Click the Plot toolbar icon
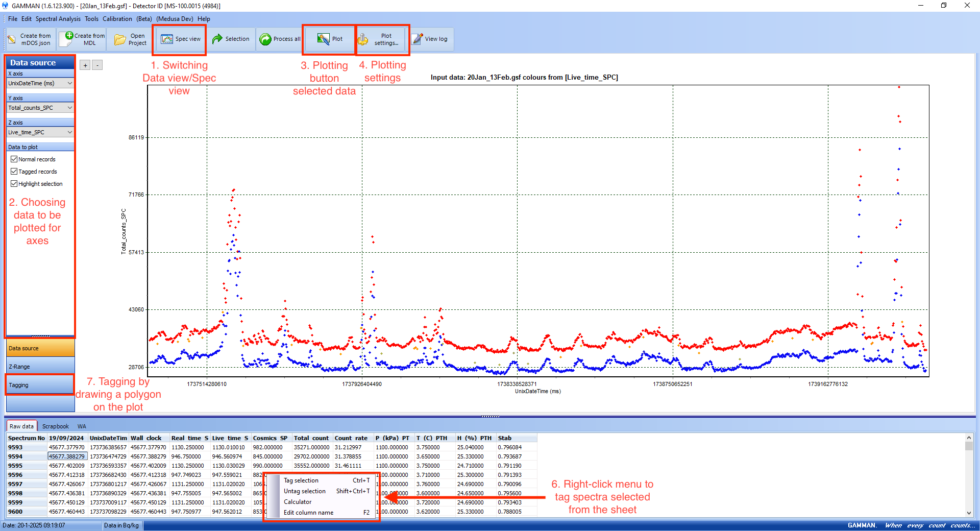 click(323, 39)
